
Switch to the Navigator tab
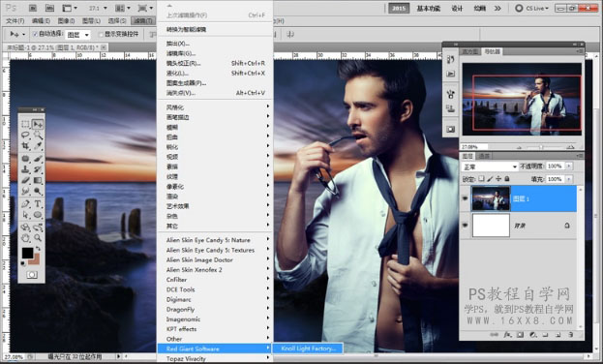[x=492, y=51]
